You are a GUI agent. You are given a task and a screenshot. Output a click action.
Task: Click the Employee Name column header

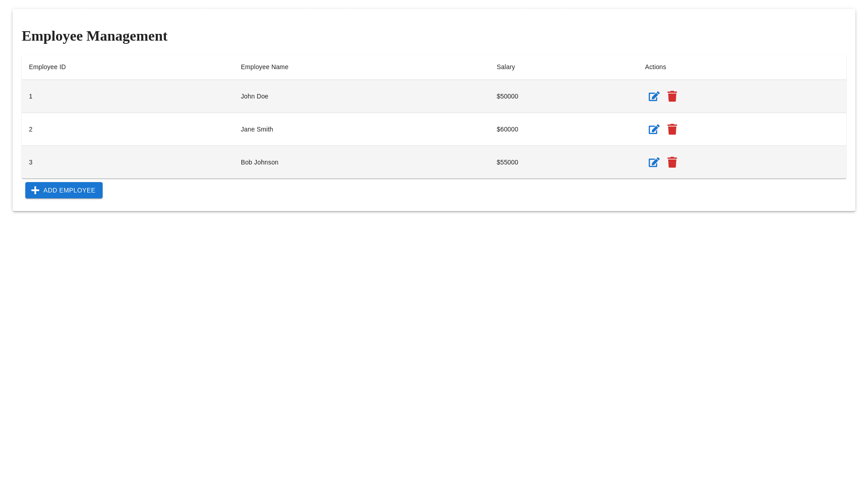pyautogui.click(x=264, y=67)
